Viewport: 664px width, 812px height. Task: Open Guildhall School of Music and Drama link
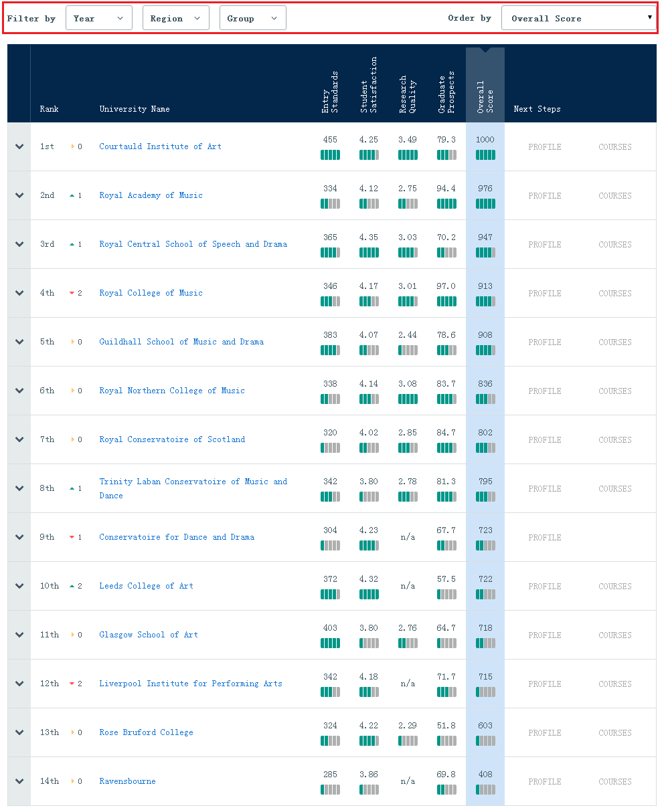click(x=181, y=342)
